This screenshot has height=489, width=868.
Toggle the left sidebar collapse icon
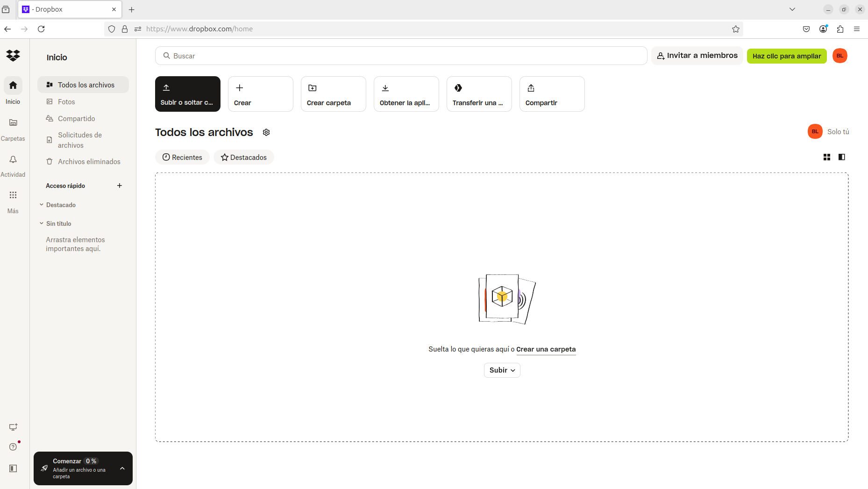(13, 468)
